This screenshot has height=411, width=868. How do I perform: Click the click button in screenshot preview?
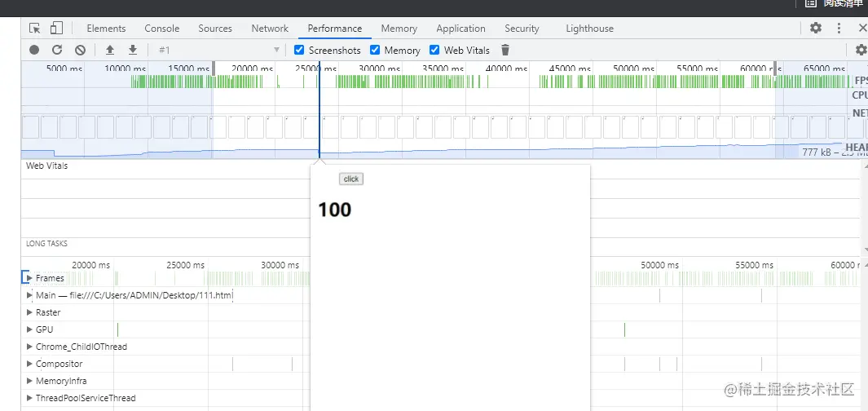351,179
